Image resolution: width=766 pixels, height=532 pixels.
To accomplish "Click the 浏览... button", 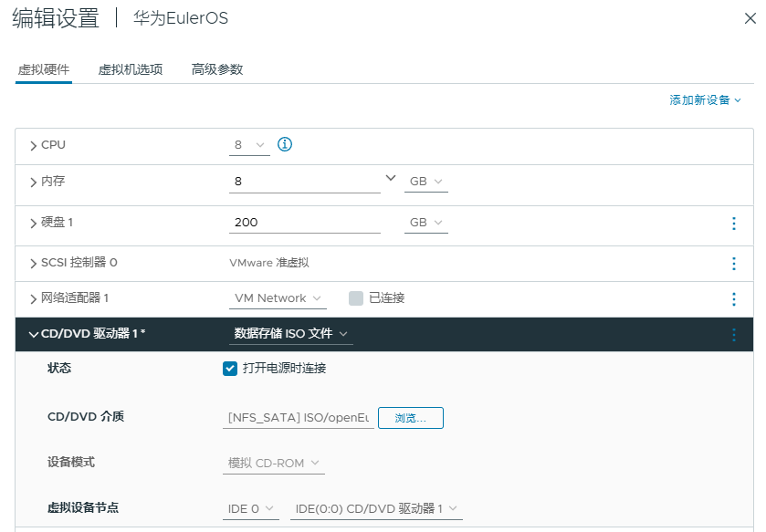I will [410, 418].
